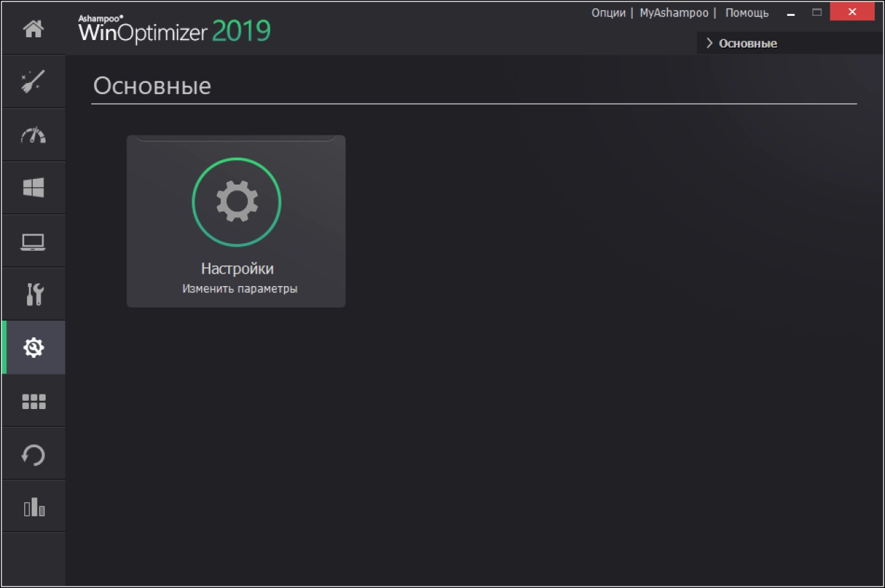Click the green-ringed gear icon in tile

(236, 202)
